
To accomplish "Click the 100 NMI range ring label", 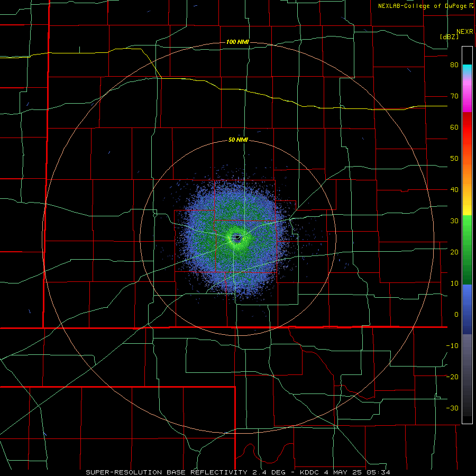I will pyautogui.click(x=237, y=42).
